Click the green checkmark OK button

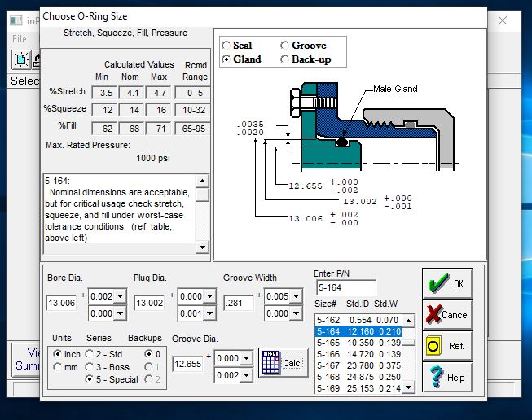point(447,283)
